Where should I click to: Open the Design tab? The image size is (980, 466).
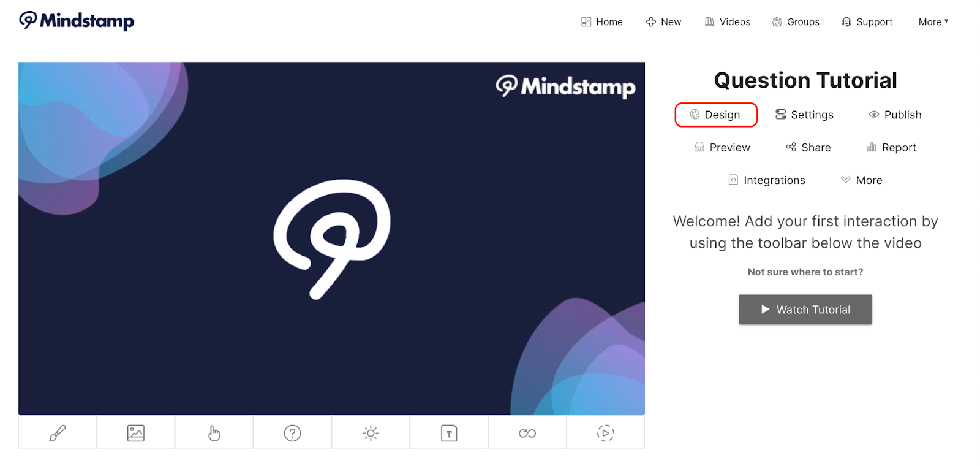pyautogui.click(x=716, y=115)
